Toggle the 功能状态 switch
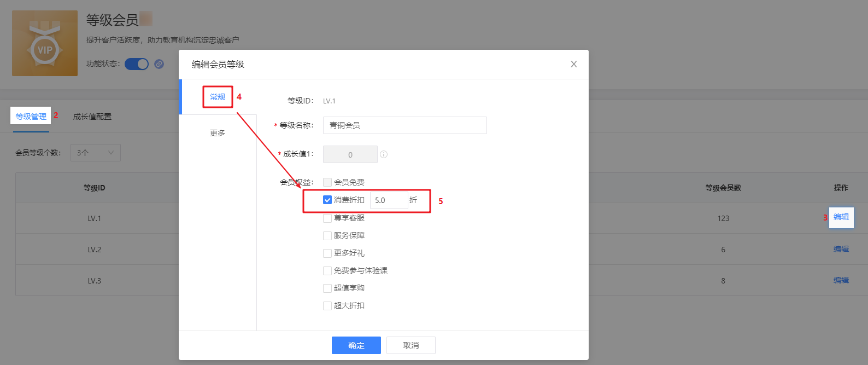 [x=137, y=64]
